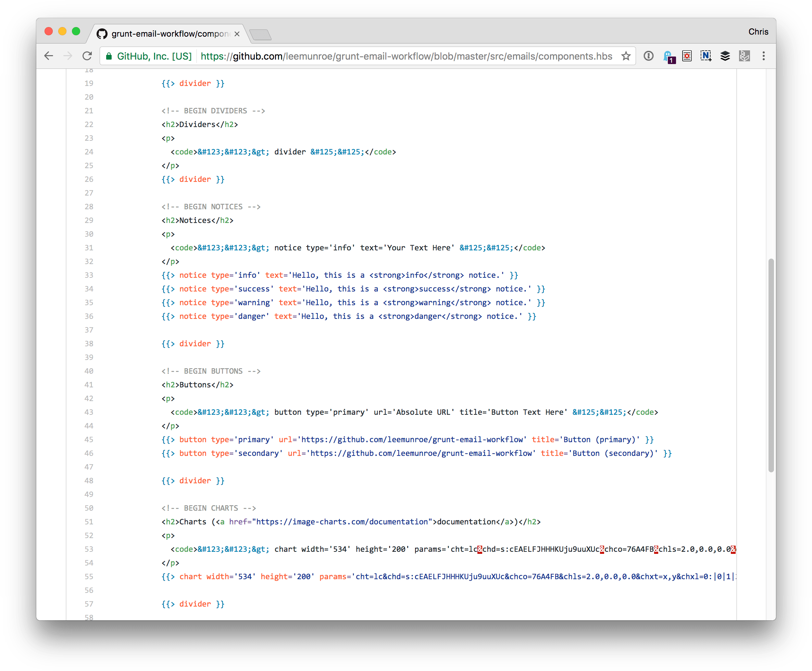Viewport: 812px width, 671px height.
Task: Click the button type='primary' partial line
Action: [x=408, y=439]
